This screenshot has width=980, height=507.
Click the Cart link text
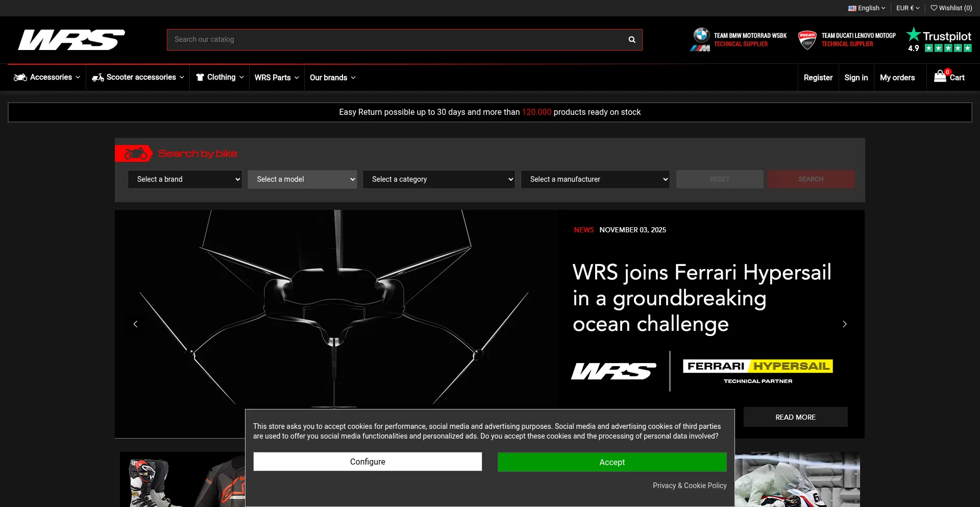957,78
